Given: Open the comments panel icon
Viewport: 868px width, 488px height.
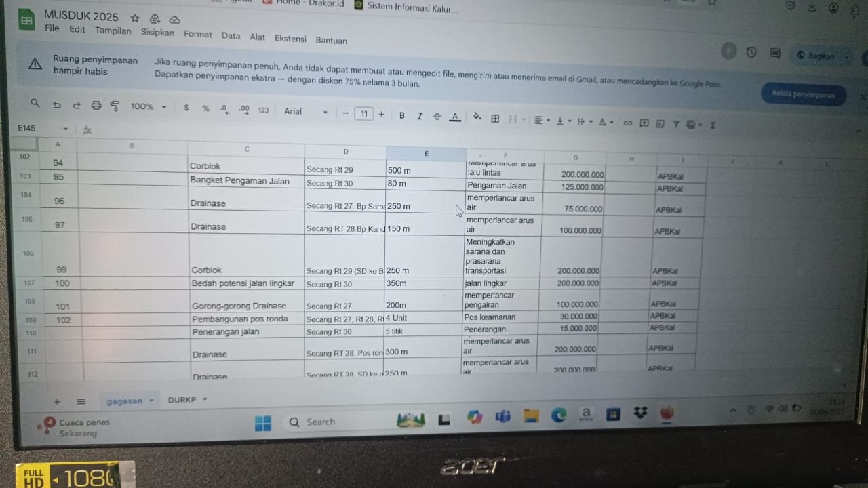Looking at the screenshot, I should click(x=774, y=53).
